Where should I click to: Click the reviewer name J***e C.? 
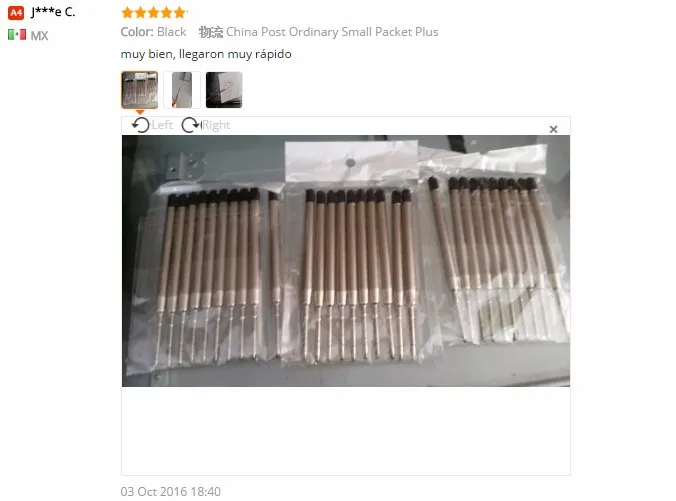pyautogui.click(x=53, y=12)
